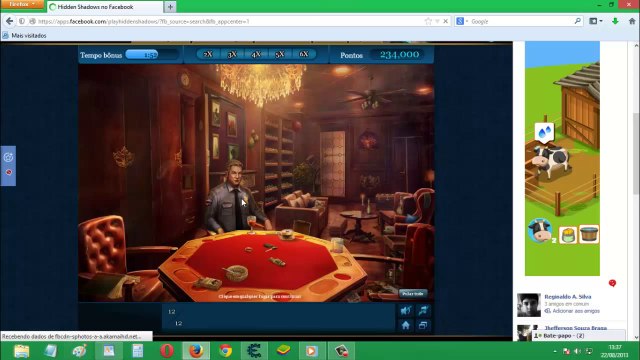Click the red notification bubble

pyautogui.click(x=612, y=283)
